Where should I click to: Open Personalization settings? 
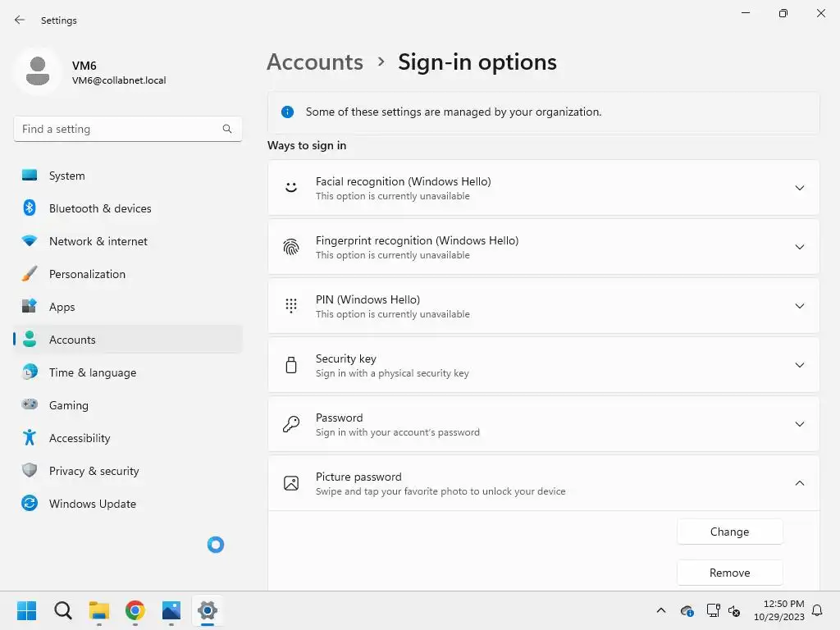coord(127,274)
